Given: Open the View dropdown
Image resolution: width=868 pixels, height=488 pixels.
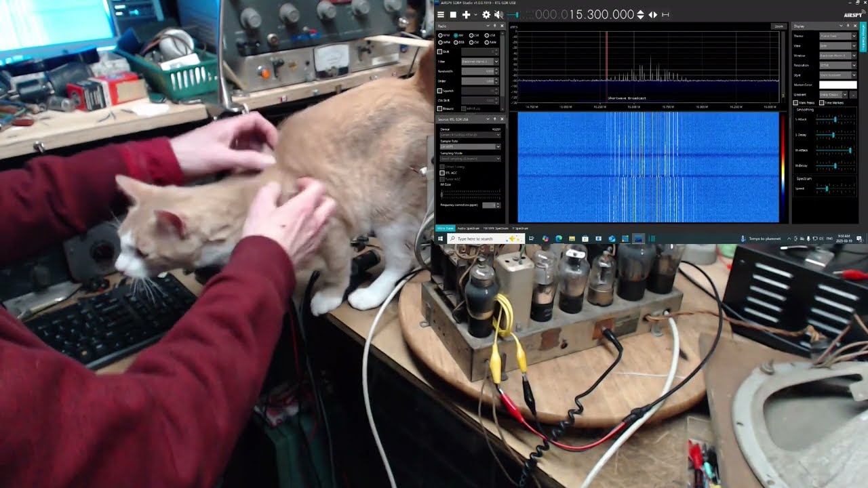Looking at the screenshot, I should [838, 46].
